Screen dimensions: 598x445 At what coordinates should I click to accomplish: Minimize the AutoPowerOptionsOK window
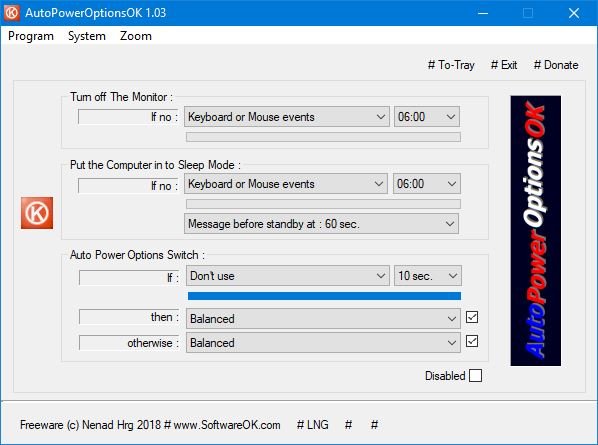click(x=483, y=13)
